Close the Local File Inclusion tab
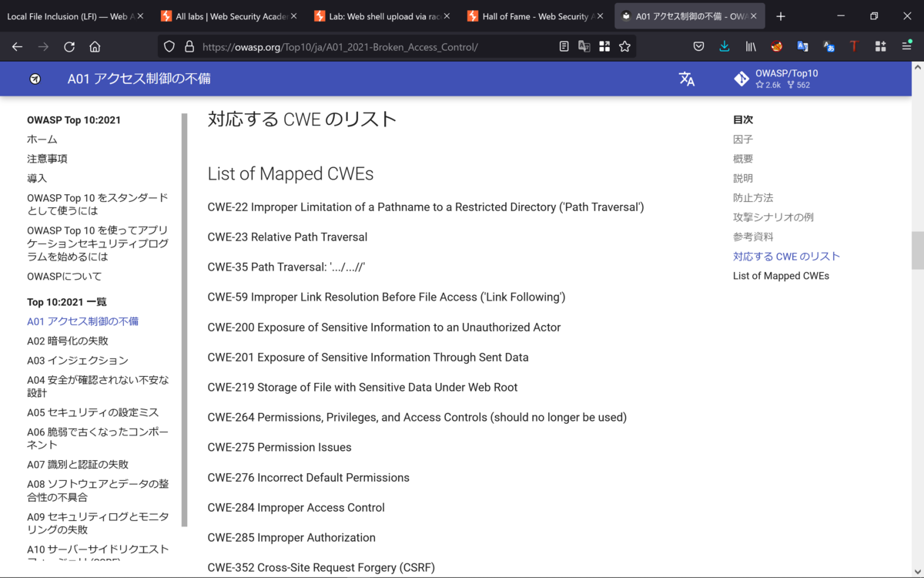This screenshot has width=924, height=578. click(139, 16)
